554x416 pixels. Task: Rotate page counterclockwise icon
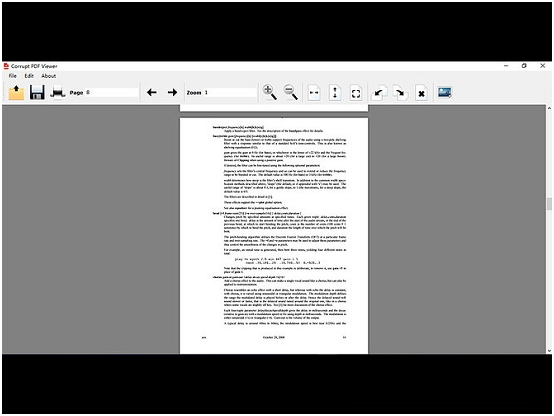(379, 93)
